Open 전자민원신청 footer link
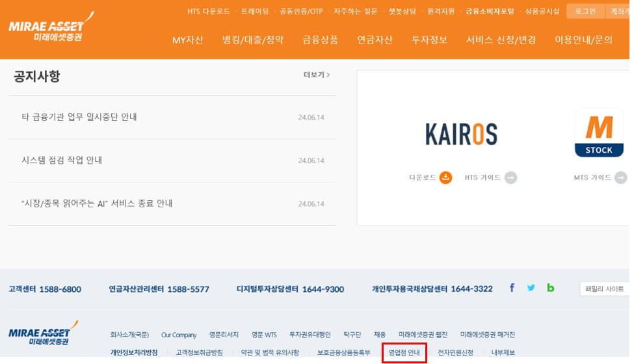This screenshot has height=364, width=634. click(x=455, y=353)
